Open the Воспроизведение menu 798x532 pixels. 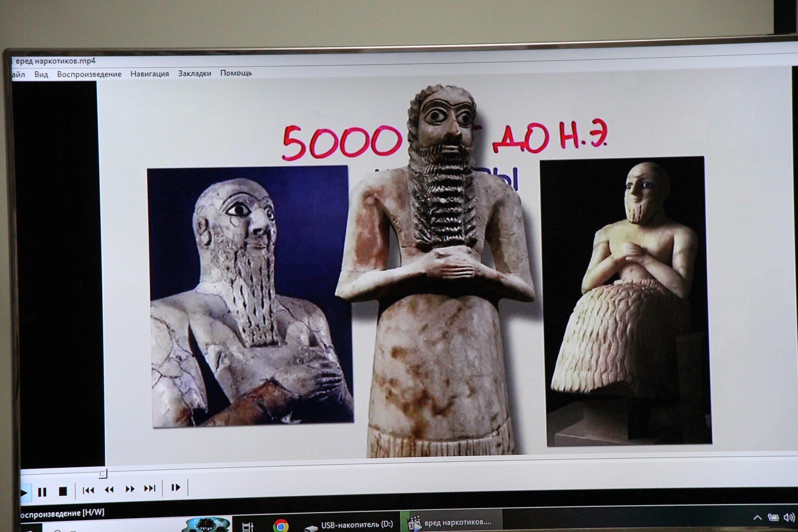89,74
